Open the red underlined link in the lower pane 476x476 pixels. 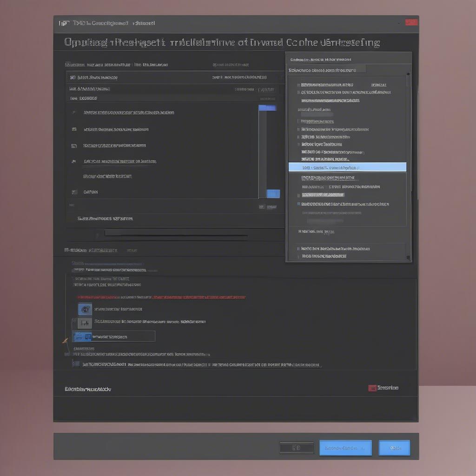[x=199, y=297]
